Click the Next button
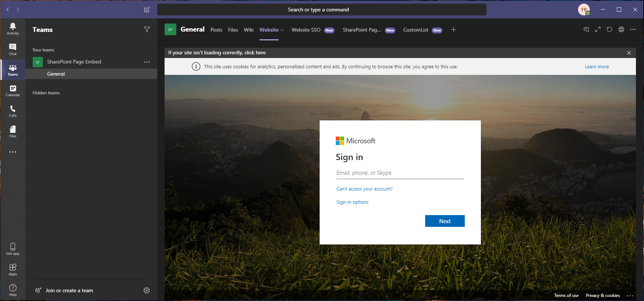 coord(445,221)
